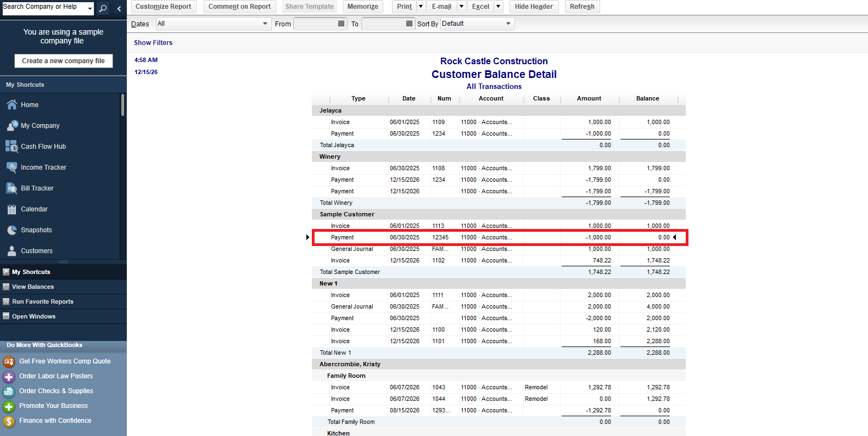
Task: Open the Calendar shortcut
Action: click(x=34, y=209)
